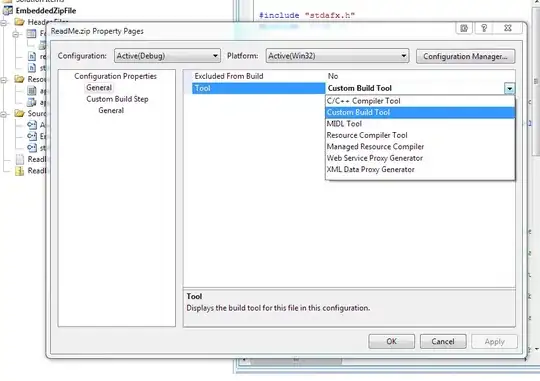Select the Custom Build Step tree node
Image resolution: width=540 pixels, height=381 pixels.
pos(117,99)
